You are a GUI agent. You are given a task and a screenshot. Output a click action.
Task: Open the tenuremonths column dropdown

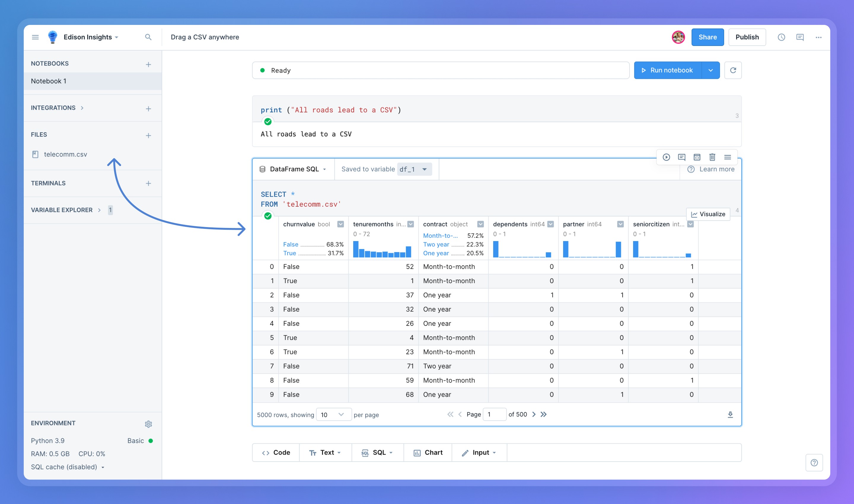click(x=411, y=224)
